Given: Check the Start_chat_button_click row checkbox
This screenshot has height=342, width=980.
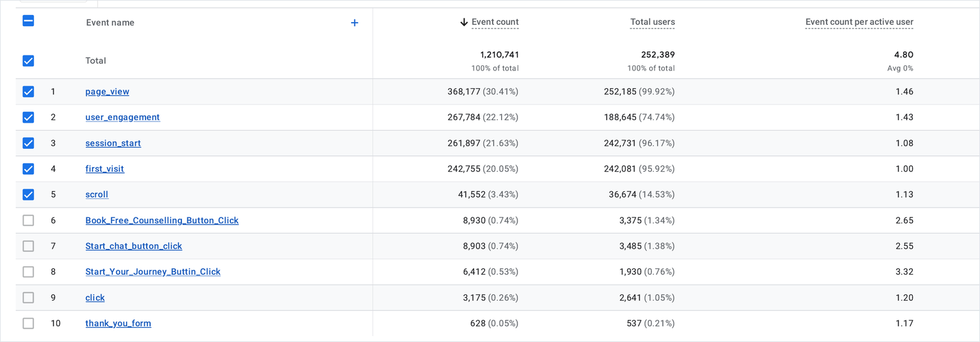Looking at the screenshot, I should pyautogui.click(x=28, y=246).
